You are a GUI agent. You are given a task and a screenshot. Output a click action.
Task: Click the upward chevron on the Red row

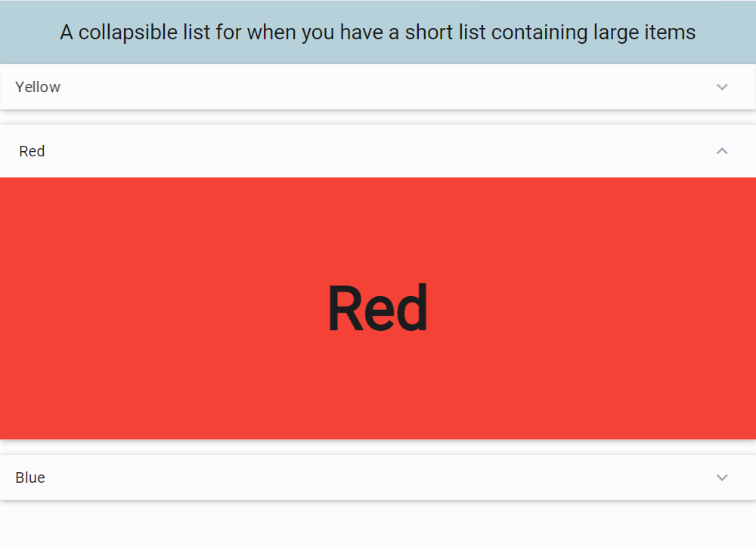pos(722,151)
